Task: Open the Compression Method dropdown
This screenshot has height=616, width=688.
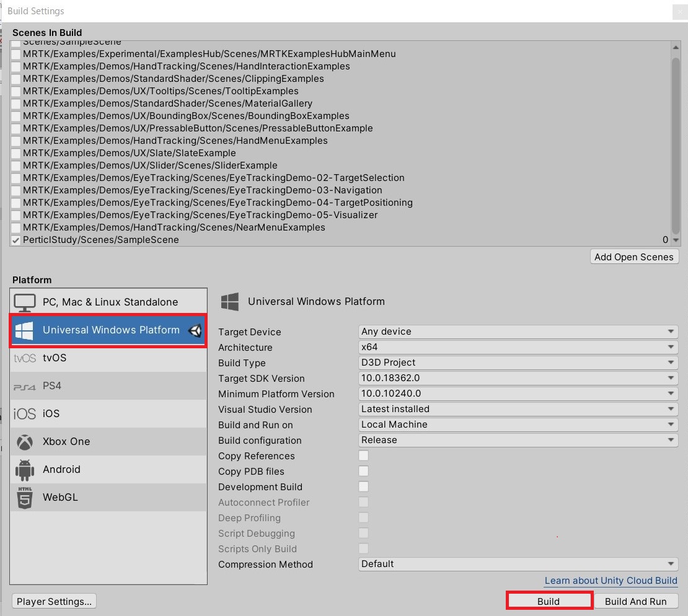Action: [x=518, y=564]
